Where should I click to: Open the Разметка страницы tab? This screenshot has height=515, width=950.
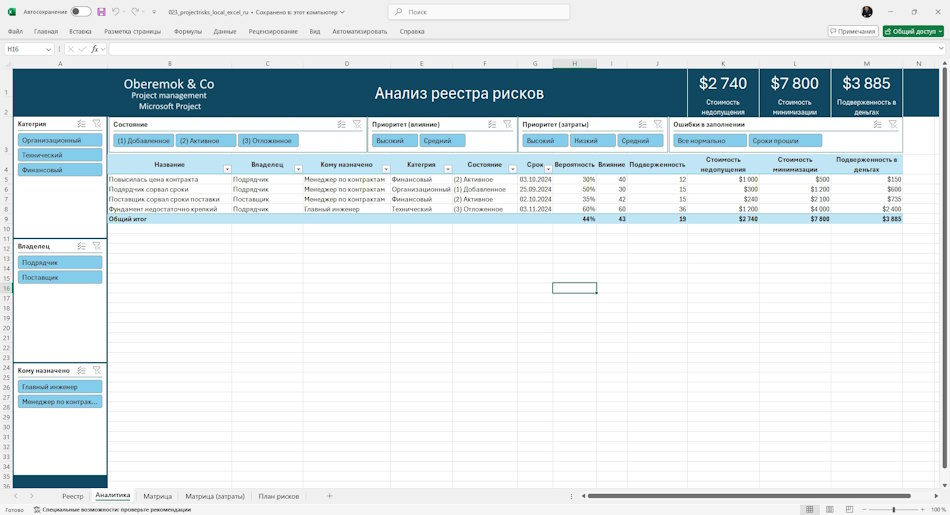click(133, 32)
